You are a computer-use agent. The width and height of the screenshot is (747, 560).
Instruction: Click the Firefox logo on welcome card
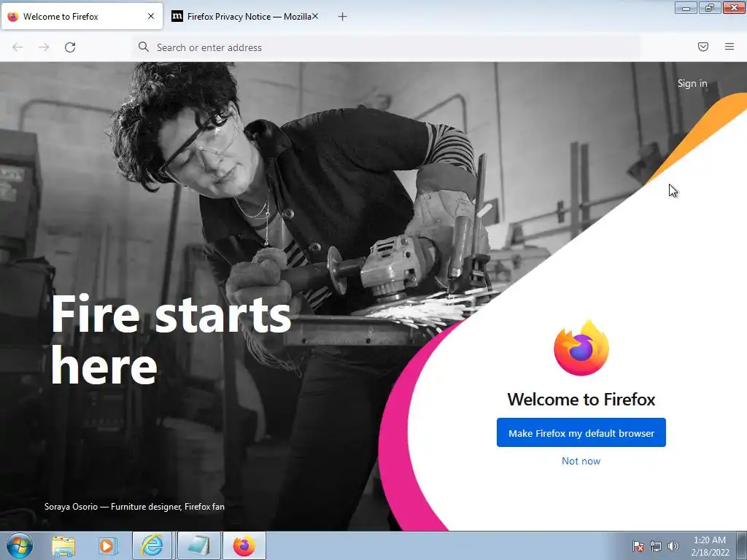[581, 348]
